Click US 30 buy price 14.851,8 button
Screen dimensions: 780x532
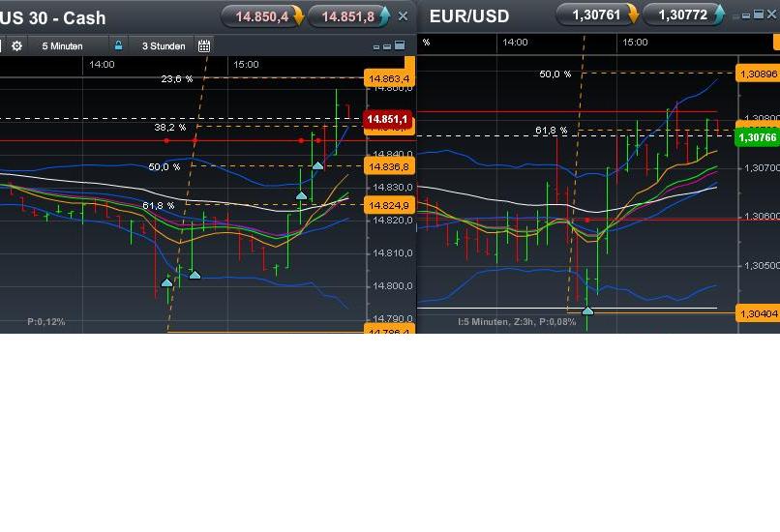pyautogui.click(x=349, y=16)
